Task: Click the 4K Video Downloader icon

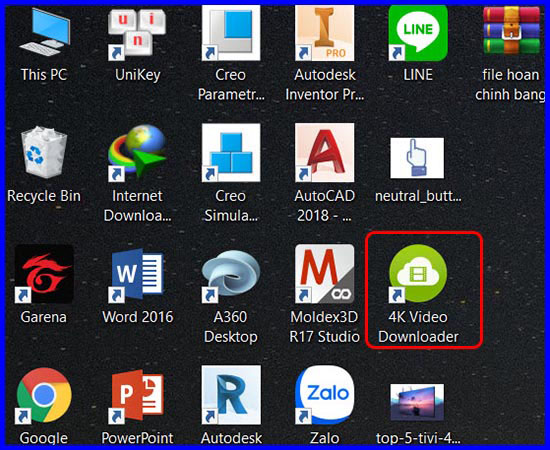Action: [418, 274]
